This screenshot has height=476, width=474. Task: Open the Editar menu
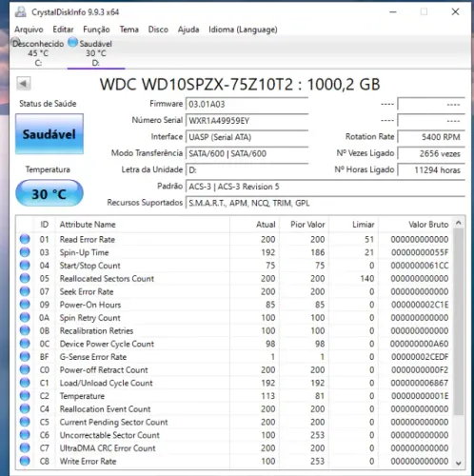click(x=63, y=30)
